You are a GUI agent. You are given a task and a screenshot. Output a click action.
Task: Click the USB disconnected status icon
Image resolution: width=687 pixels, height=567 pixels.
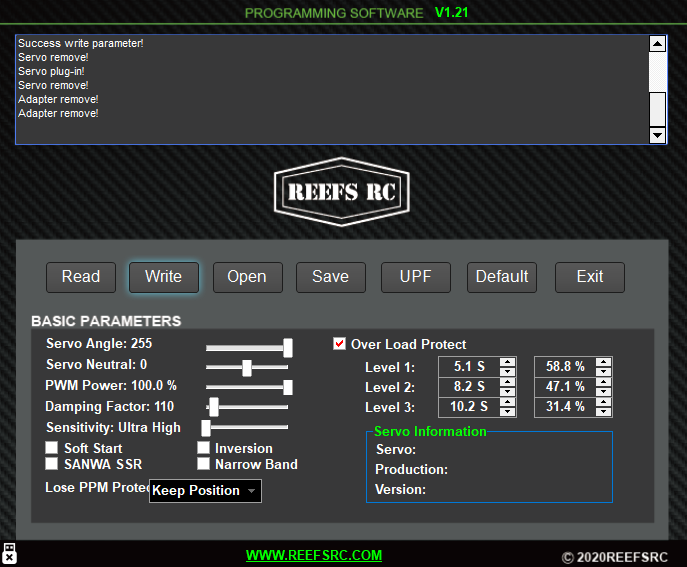[10, 553]
